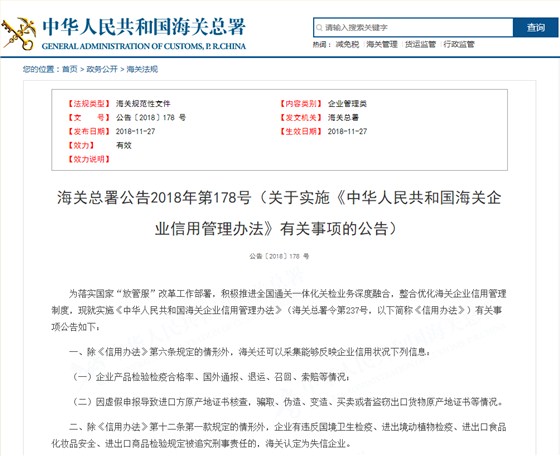The image size is (560, 456).
Task: Select the 海关规范性文件 value
Action: point(143,104)
